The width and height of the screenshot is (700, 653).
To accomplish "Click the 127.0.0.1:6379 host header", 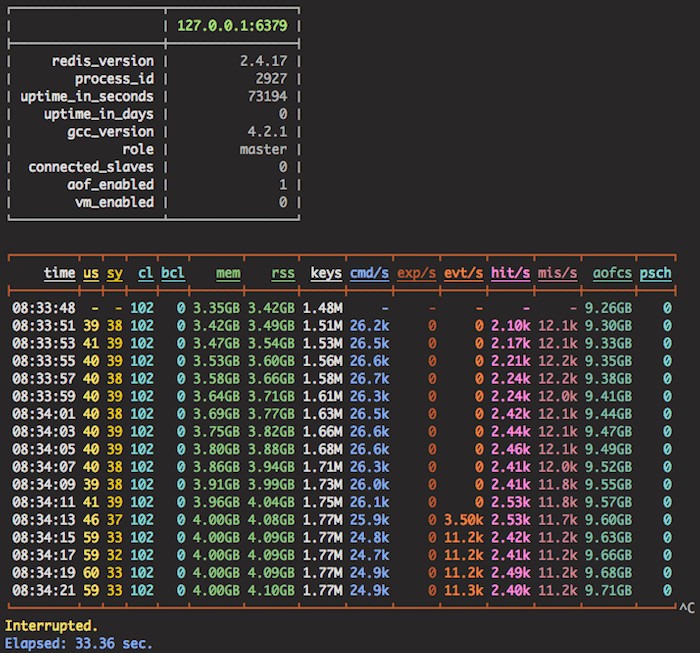I will click(232, 26).
